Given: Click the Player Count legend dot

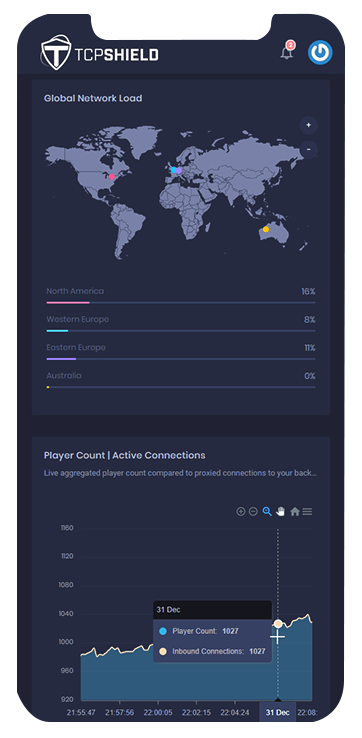Looking at the screenshot, I should point(163,631).
